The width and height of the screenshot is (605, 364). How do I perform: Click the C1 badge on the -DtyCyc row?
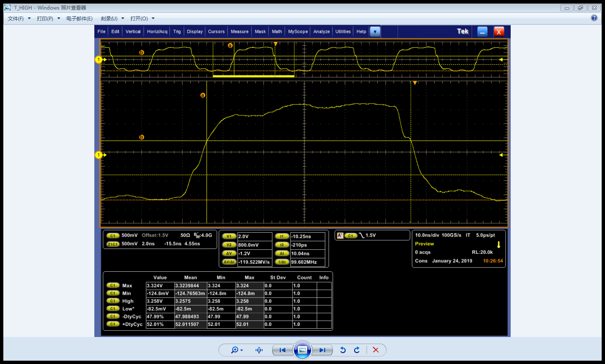click(x=113, y=316)
